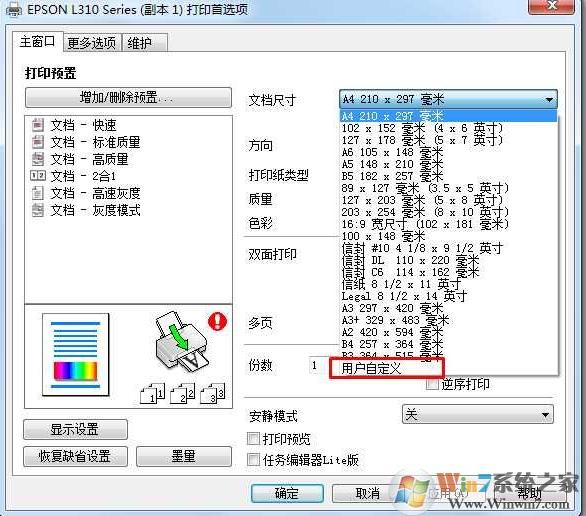Click the icon beside 文档 - 灰度模式 preset
Screen dimensions: 586x516
click(37, 210)
